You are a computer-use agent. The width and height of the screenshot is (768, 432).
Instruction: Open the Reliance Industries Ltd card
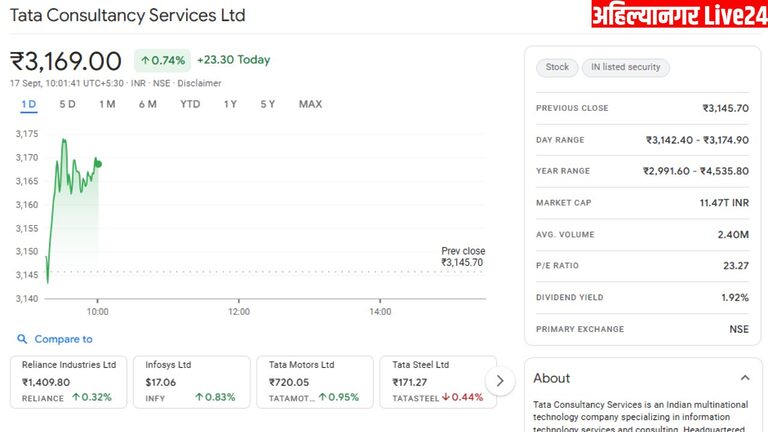tap(69, 381)
